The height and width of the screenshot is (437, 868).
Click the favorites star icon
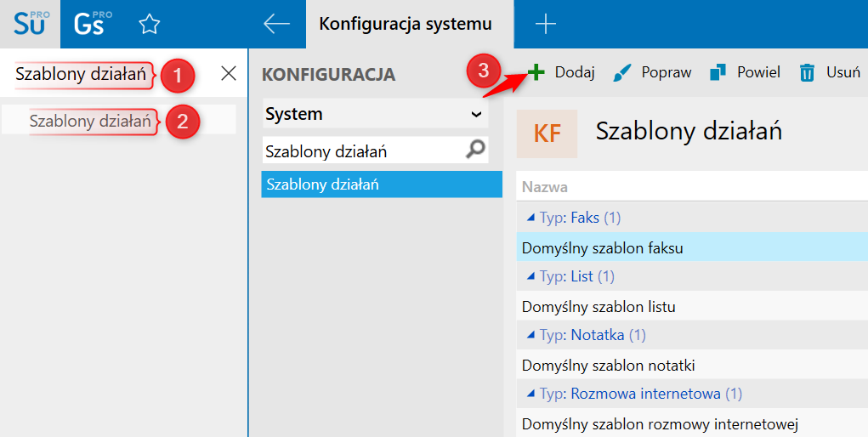[x=150, y=25]
